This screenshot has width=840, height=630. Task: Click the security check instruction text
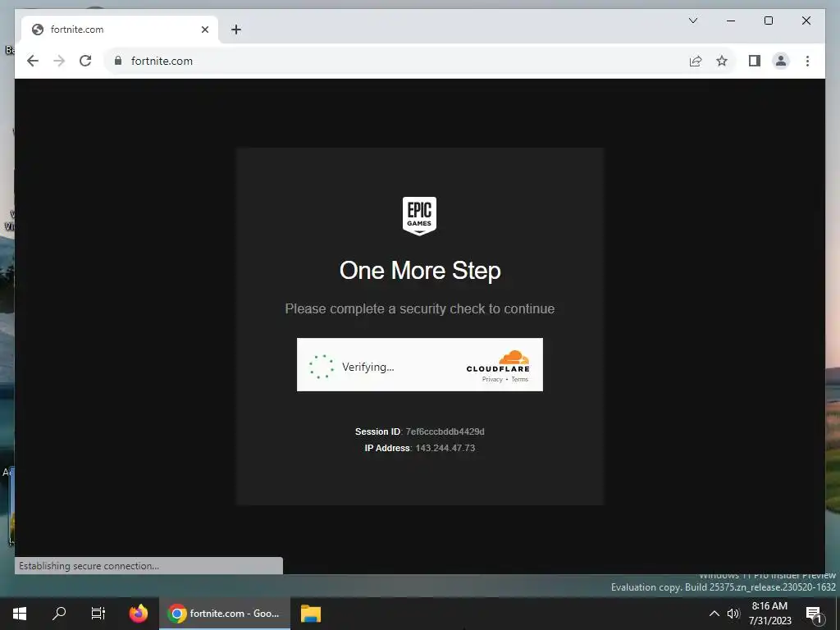click(419, 309)
